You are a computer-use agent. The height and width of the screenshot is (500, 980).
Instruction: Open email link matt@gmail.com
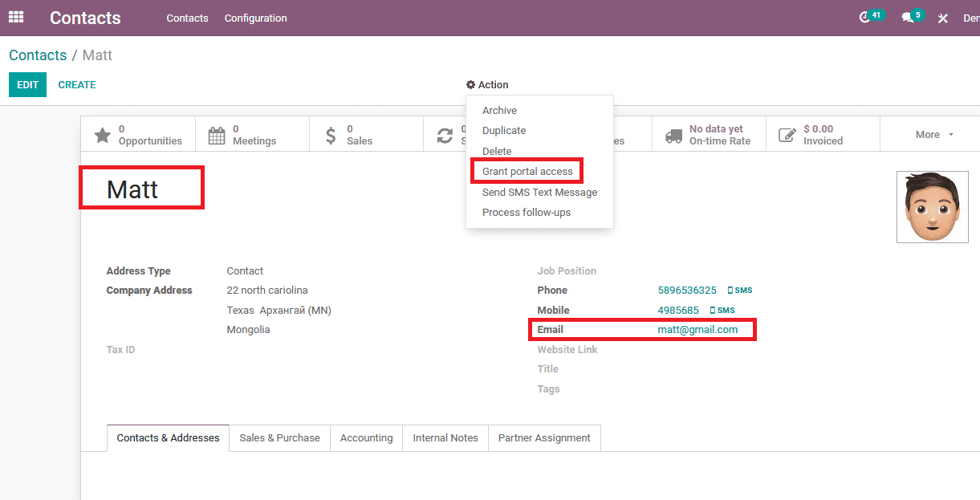(x=697, y=330)
